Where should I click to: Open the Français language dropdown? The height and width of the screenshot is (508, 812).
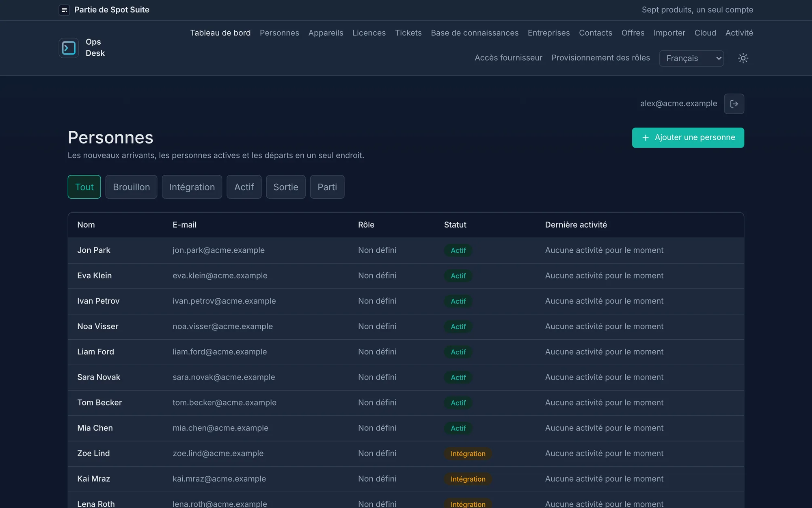[x=691, y=58]
